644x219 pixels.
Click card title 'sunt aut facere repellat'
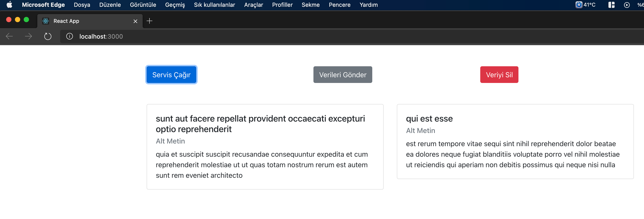point(260,124)
